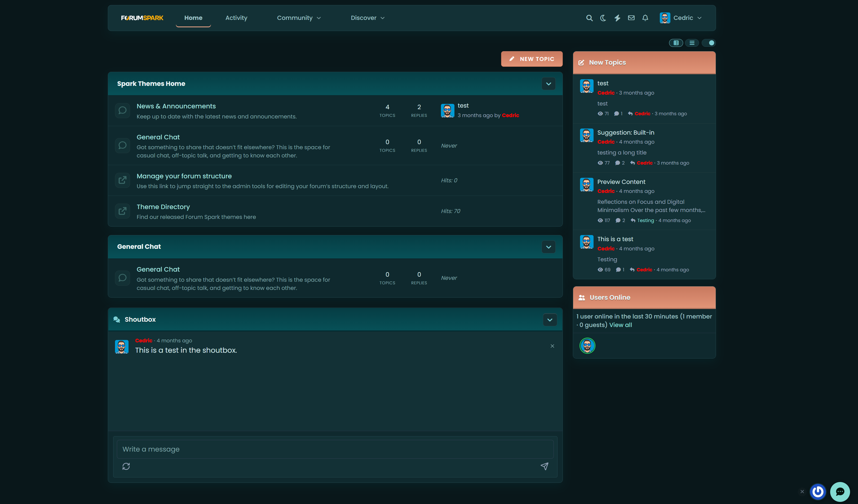This screenshot has width=858, height=504.
Task: Toggle dark mode moon icon
Action: 603,18
